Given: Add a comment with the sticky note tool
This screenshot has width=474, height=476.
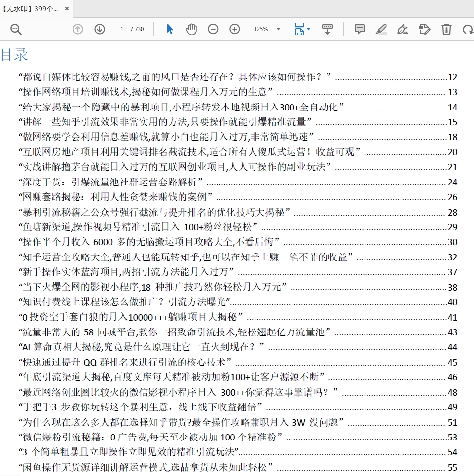Looking at the screenshot, I should point(360,29).
